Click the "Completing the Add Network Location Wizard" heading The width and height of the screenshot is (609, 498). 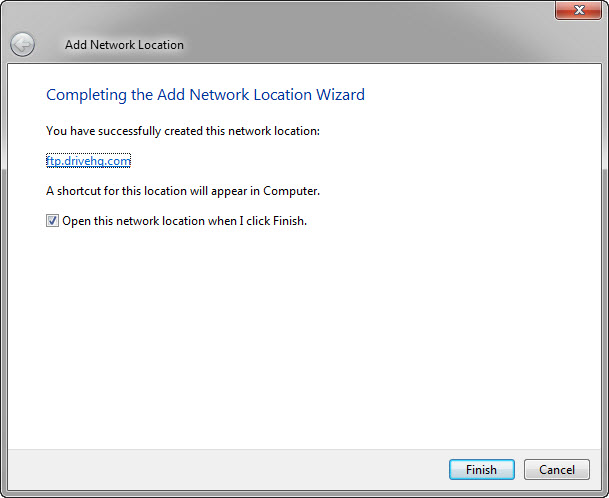pos(205,95)
